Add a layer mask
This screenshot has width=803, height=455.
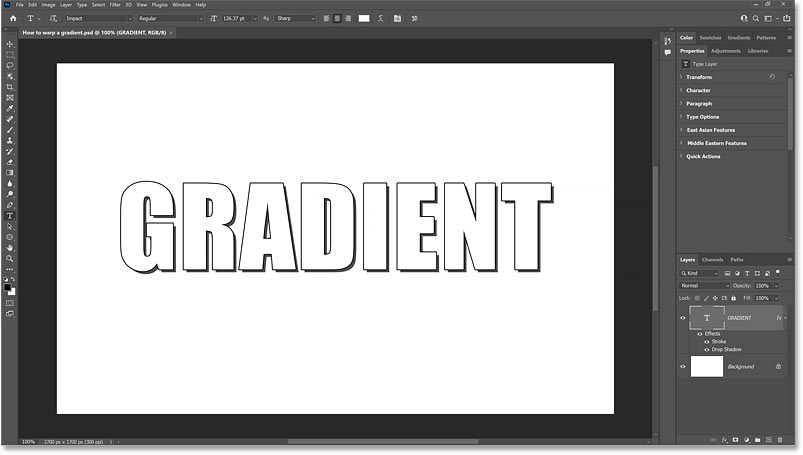[735, 440]
